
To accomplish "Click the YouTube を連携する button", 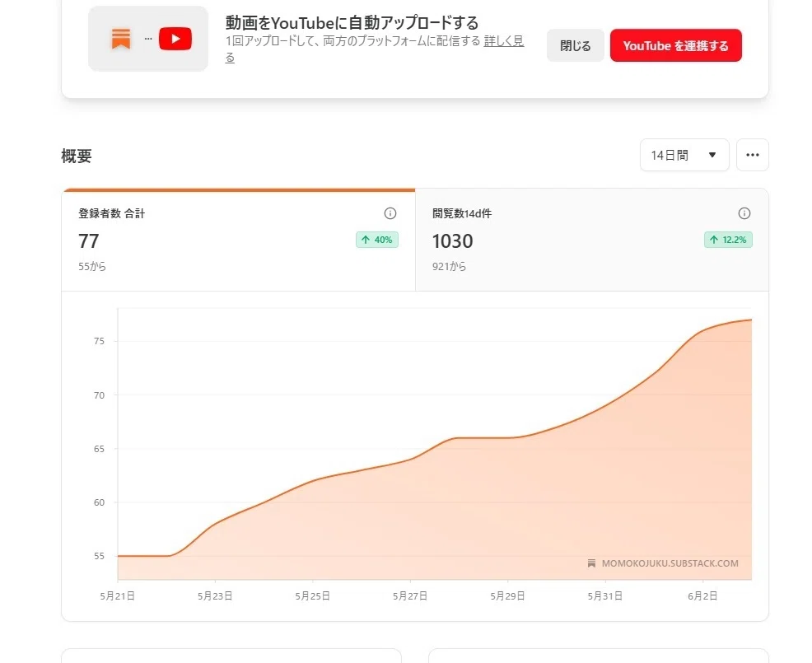I will (x=676, y=45).
